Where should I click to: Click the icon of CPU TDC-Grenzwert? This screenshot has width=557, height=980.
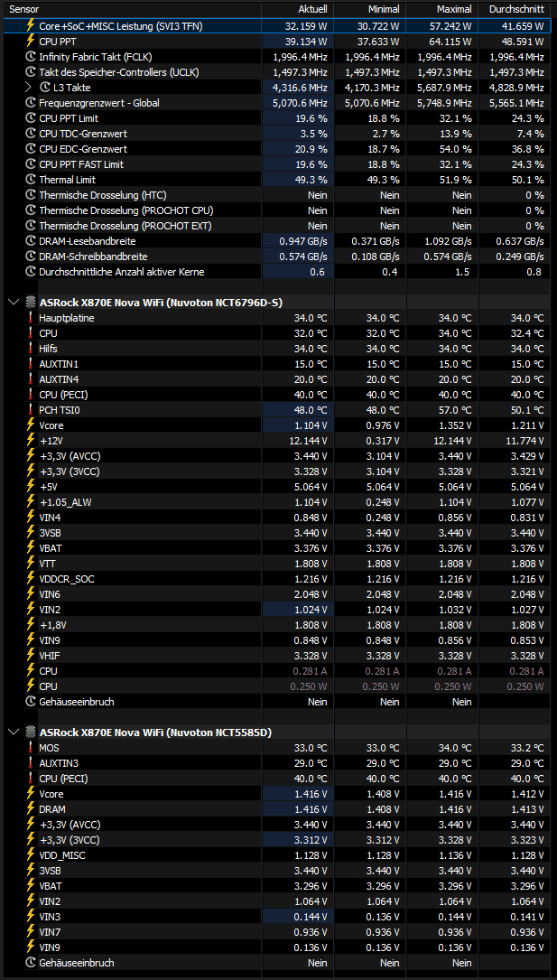30,133
